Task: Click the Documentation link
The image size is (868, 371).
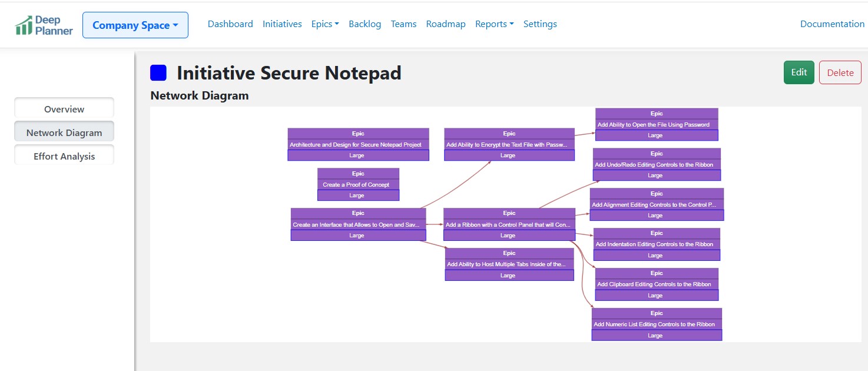Action: [832, 24]
